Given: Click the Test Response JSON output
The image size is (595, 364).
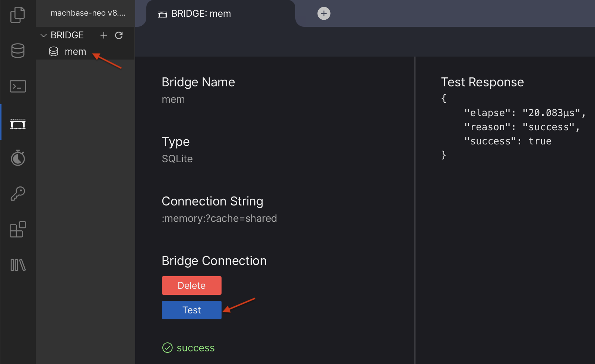Looking at the screenshot, I should pyautogui.click(x=513, y=127).
